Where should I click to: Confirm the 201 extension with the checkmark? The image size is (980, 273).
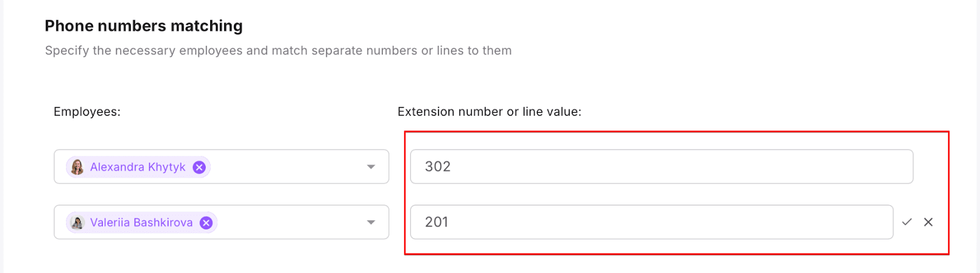907,222
